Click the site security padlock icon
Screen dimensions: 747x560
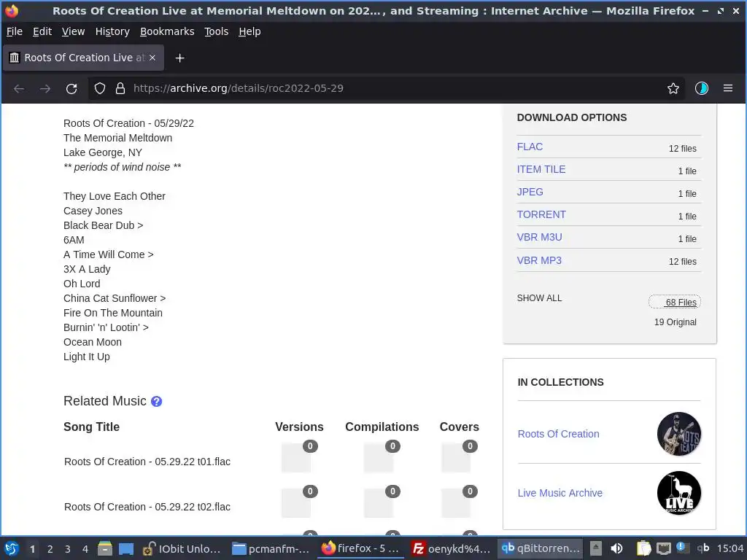[x=120, y=88]
